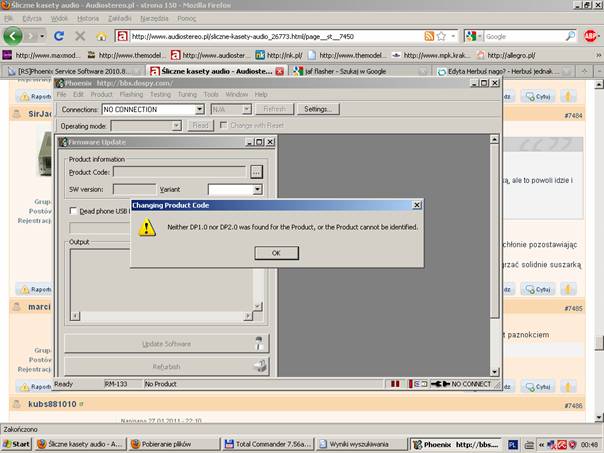
Task: Open Phoenix Flashing menu
Action: click(x=131, y=94)
